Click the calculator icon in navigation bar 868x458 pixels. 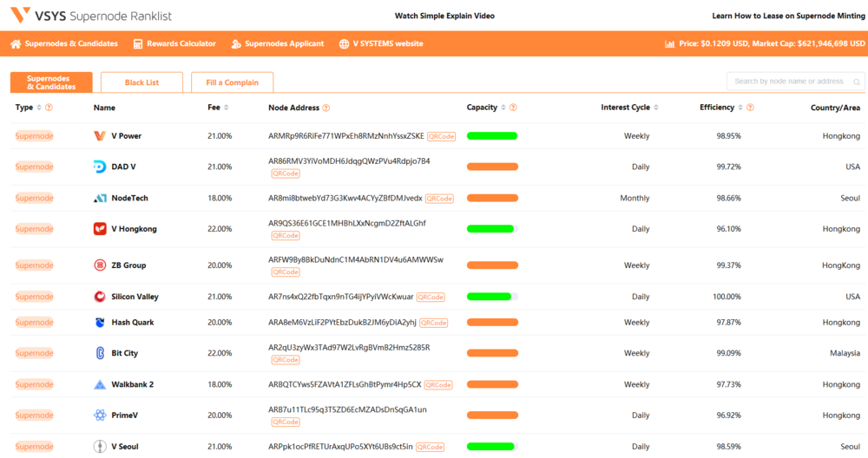tap(138, 43)
